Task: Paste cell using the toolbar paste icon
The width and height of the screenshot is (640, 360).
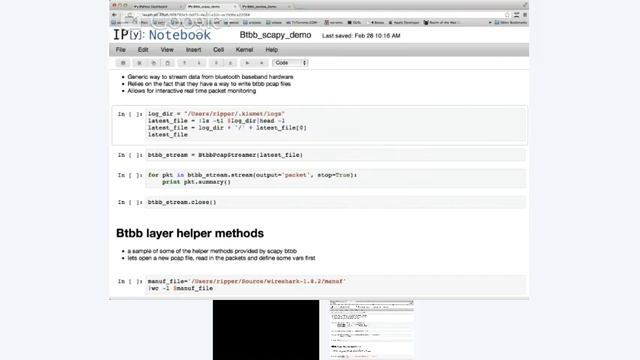Action: [x=167, y=63]
